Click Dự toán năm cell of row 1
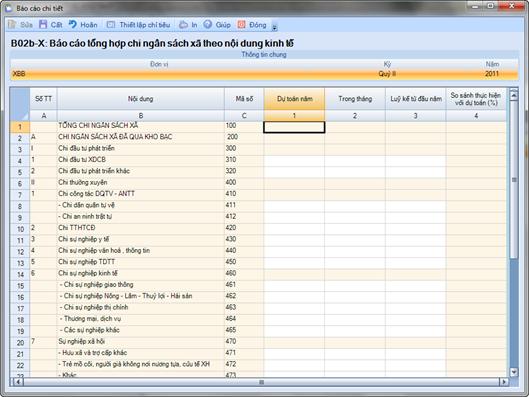This screenshot has width=529, height=397. pos(294,127)
